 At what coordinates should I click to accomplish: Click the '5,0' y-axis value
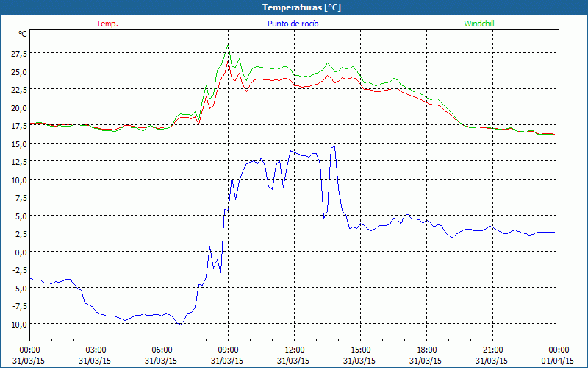[x=21, y=216]
